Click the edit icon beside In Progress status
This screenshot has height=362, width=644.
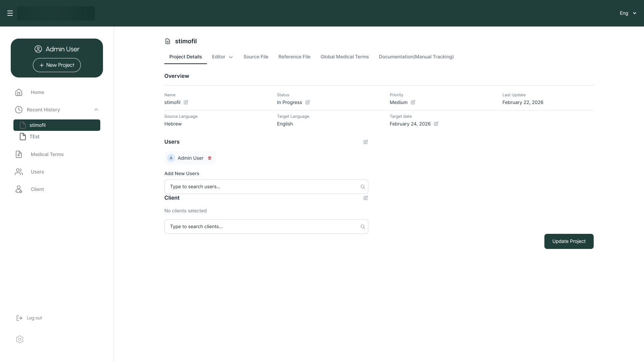tap(308, 102)
